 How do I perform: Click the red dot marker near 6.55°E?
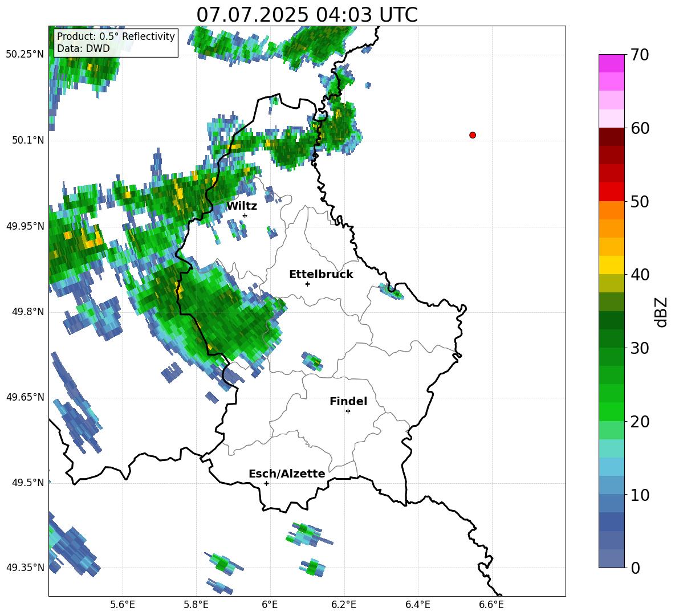tap(472, 135)
